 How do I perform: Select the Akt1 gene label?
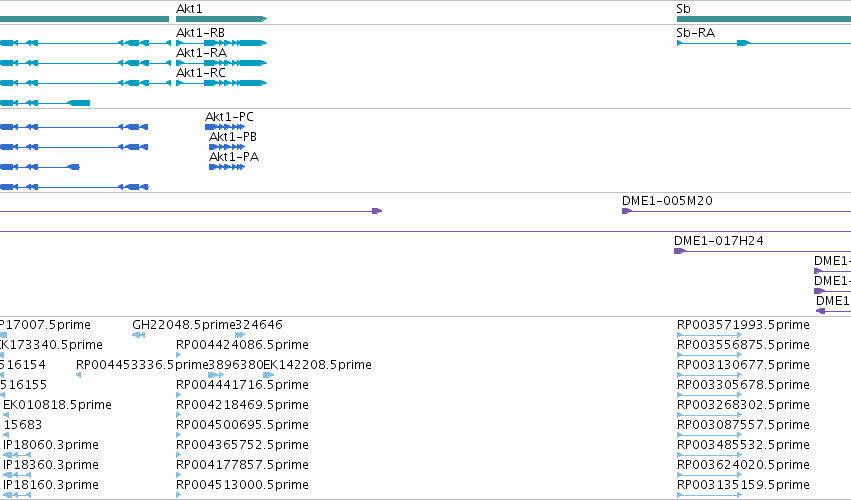pos(189,9)
